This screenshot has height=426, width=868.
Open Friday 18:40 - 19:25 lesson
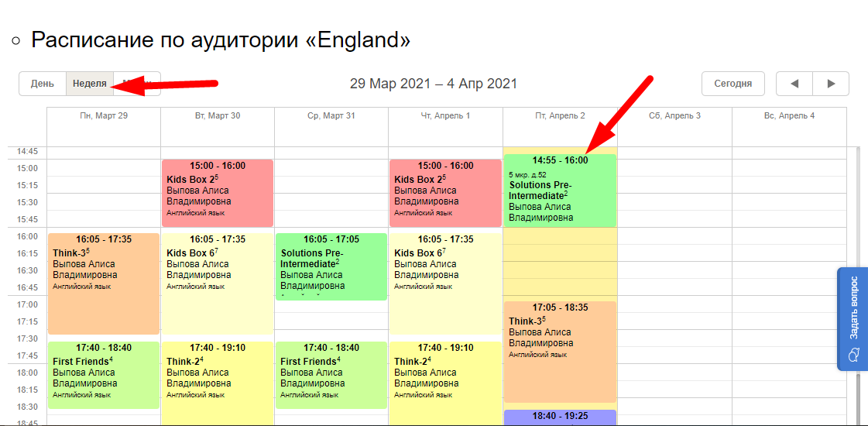pos(560,417)
